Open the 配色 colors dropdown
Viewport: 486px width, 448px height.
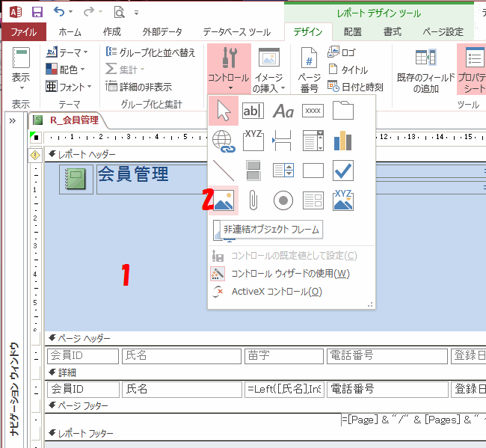click(65, 69)
